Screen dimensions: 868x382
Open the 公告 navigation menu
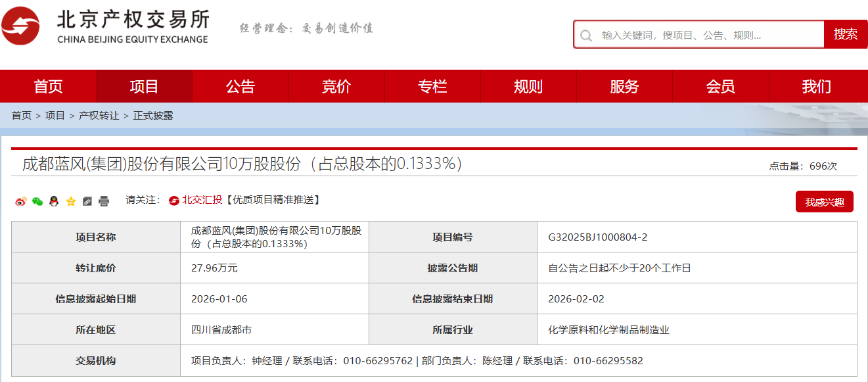pyautogui.click(x=240, y=86)
